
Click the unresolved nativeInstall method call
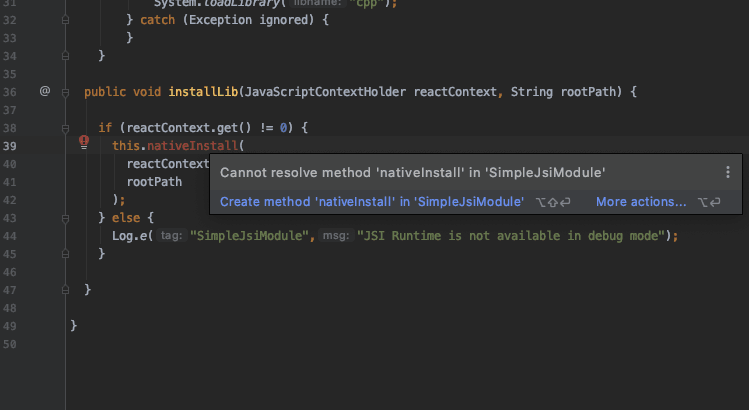click(x=192, y=145)
